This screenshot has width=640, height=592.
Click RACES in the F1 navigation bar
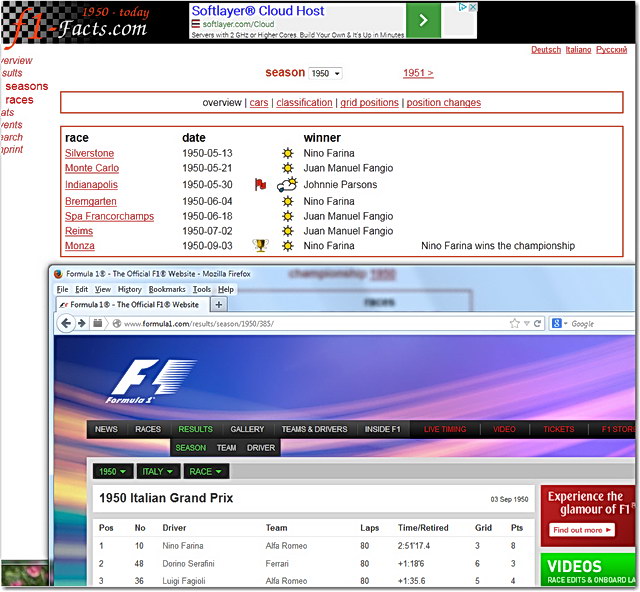148,429
